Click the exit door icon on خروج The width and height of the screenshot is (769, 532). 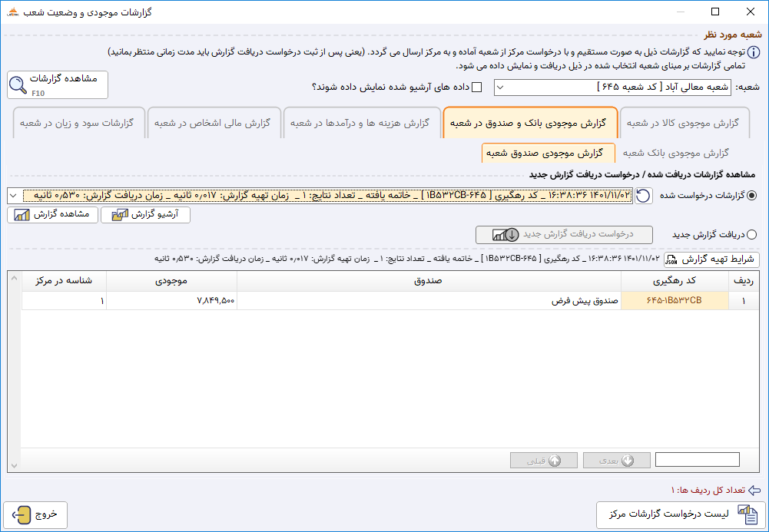(x=21, y=515)
